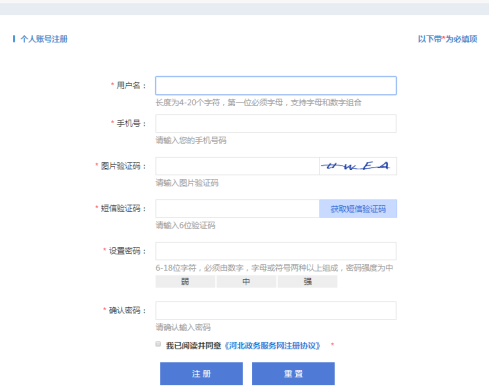Submit the form with 注册 button
Image resolution: width=489 pixels, height=391 pixels.
tap(201, 374)
